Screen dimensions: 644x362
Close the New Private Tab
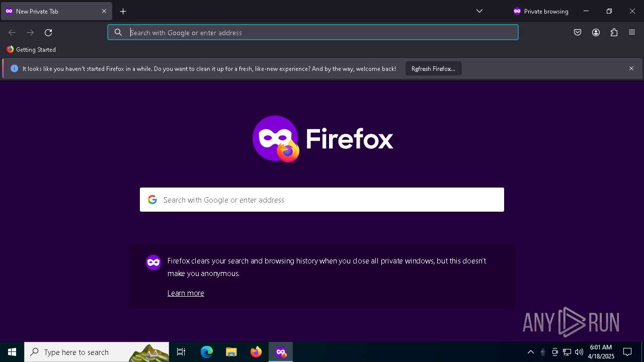pyautogui.click(x=104, y=11)
